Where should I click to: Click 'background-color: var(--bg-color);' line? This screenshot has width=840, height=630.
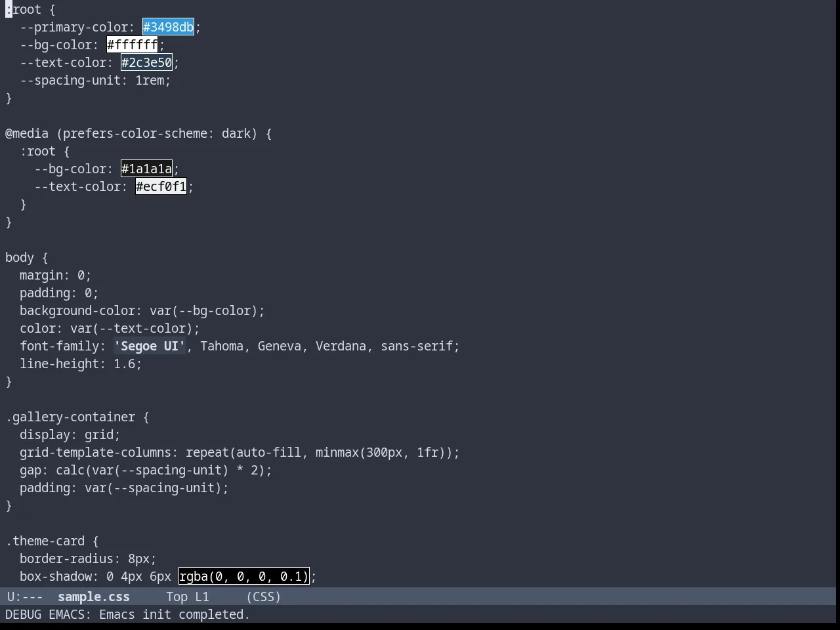tap(142, 310)
